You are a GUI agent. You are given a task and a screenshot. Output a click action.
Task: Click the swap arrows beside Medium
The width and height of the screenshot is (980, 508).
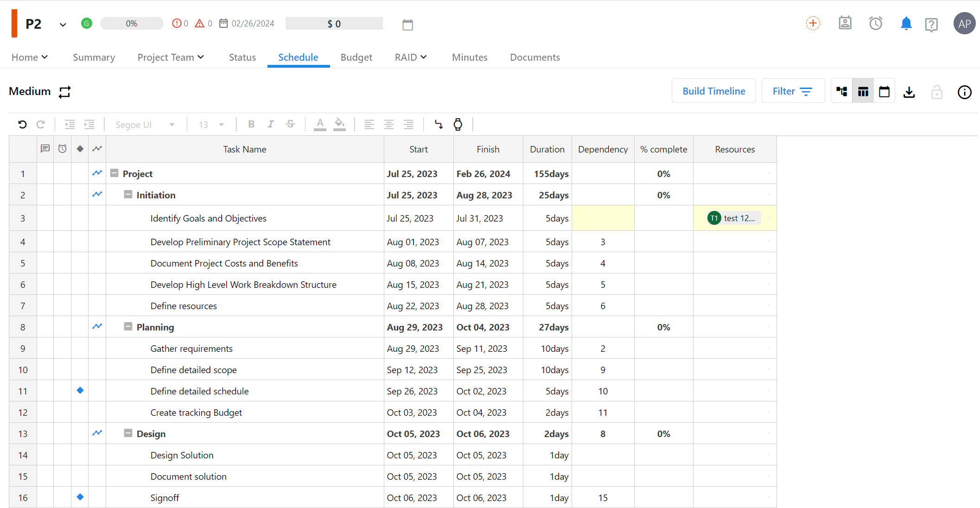[65, 92]
